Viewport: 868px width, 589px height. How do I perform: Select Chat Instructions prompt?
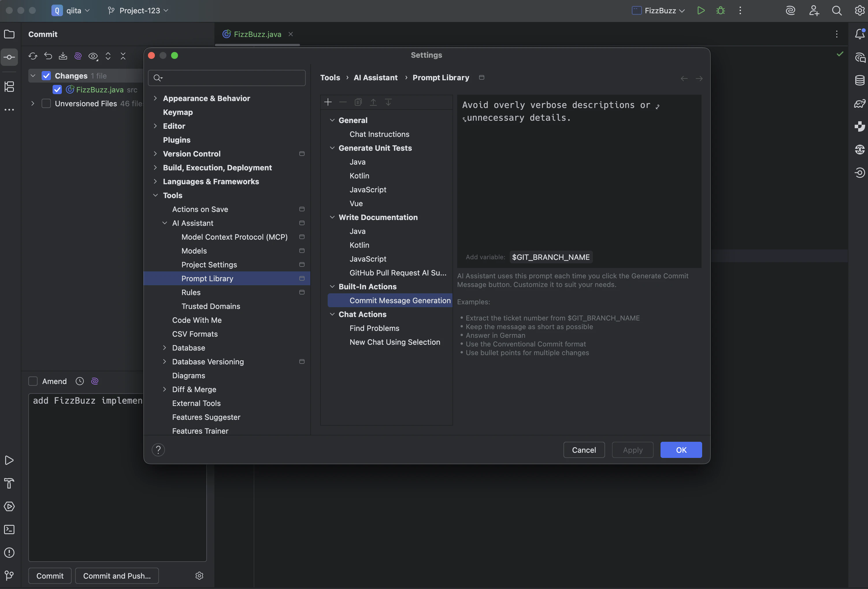pos(379,134)
